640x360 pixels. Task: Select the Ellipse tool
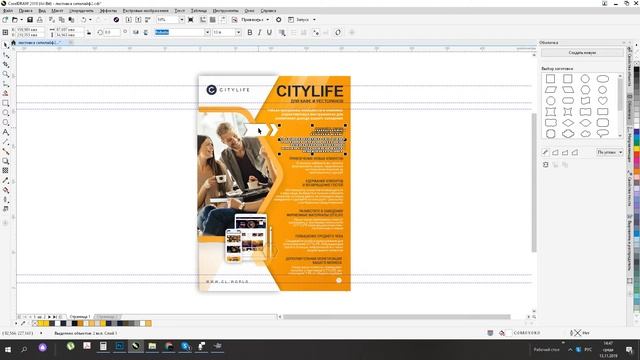tap(6, 113)
